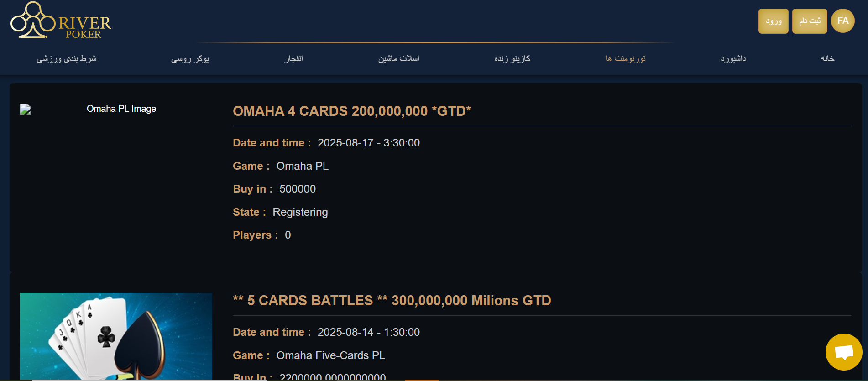Click the ورود login button
868x381 pixels.
(773, 21)
